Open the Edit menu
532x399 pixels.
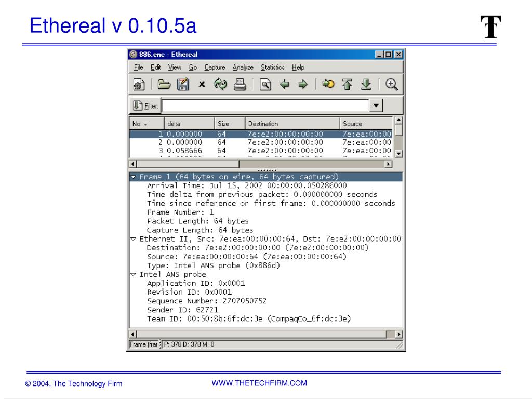156,67
